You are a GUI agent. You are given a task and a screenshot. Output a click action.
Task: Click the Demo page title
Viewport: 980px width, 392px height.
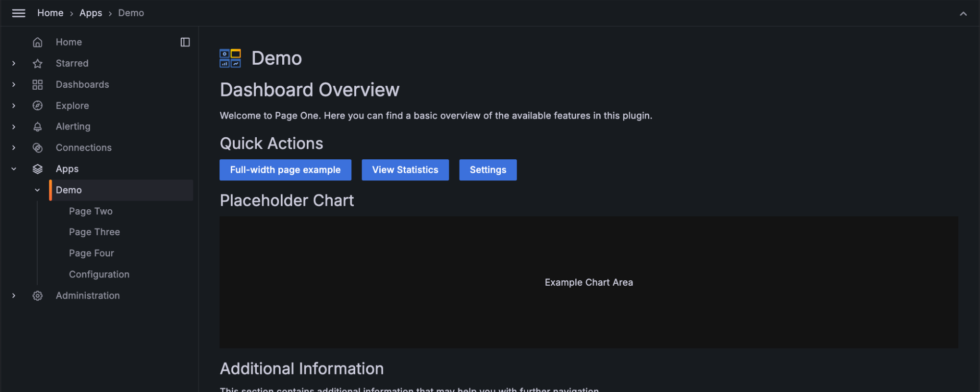pos(277,58)
